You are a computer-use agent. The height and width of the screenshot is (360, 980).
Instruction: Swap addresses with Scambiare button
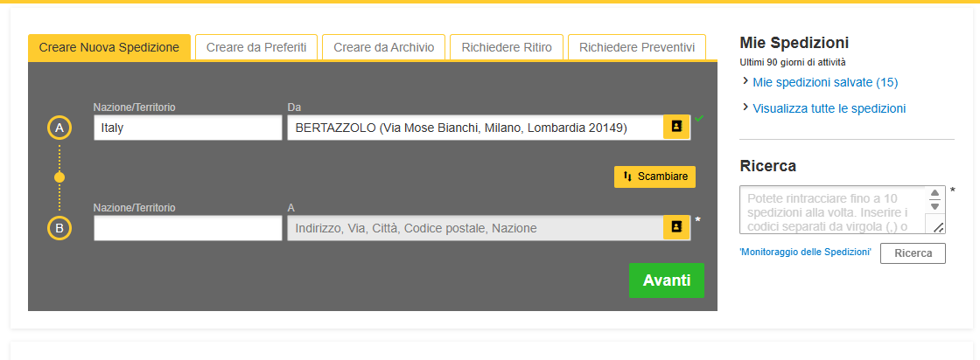tap(655, 177)
